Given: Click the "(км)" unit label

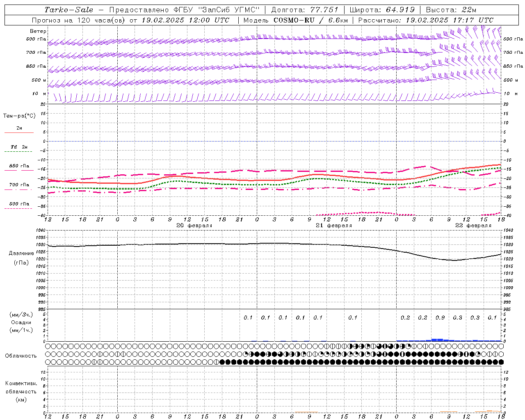Looking at the screenshot, I should point(21,400).
